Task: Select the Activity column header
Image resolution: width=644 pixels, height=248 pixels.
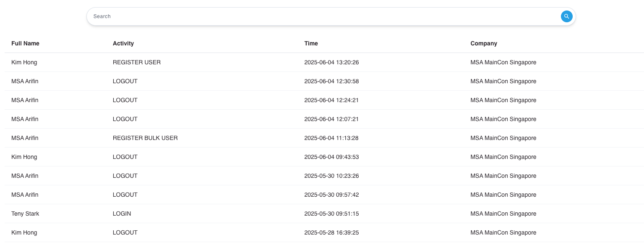Action: (x=123, y=43)
